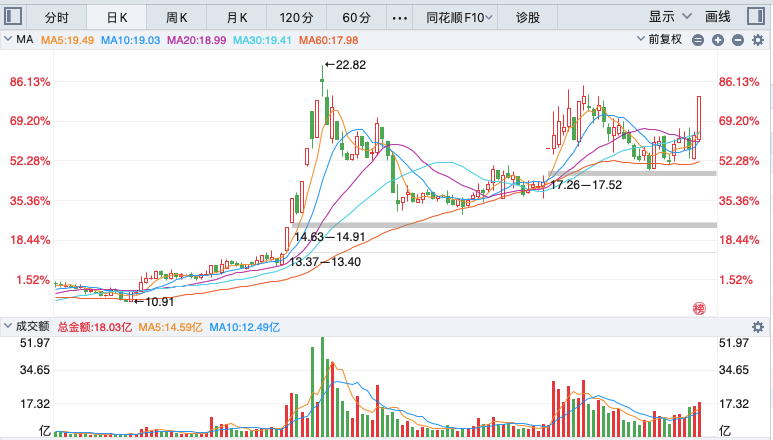
Task: Activate the 画线 drawing tool
Action: coord(718,17)
